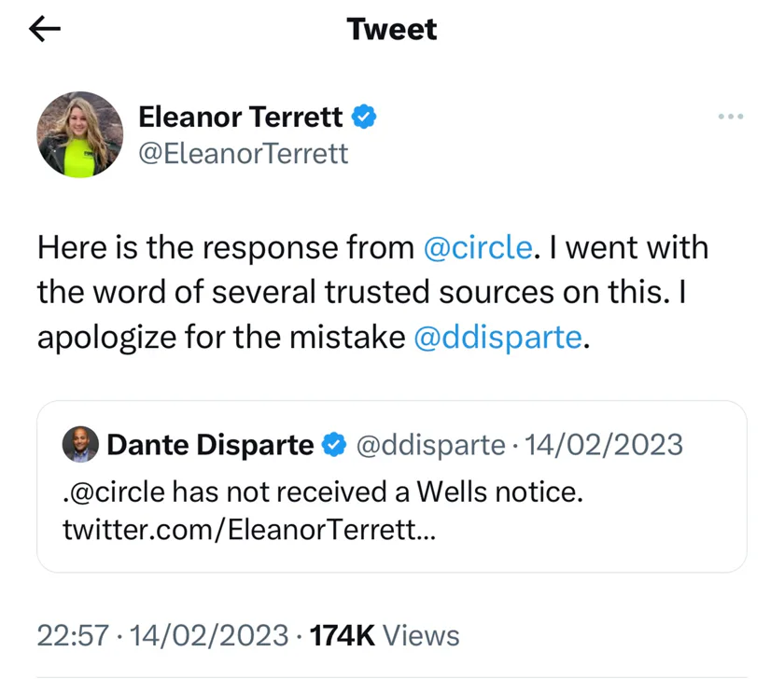Open the @ddisparte mention in tweet text
This screenshot has height=679, width=784.
coord(498,338)
